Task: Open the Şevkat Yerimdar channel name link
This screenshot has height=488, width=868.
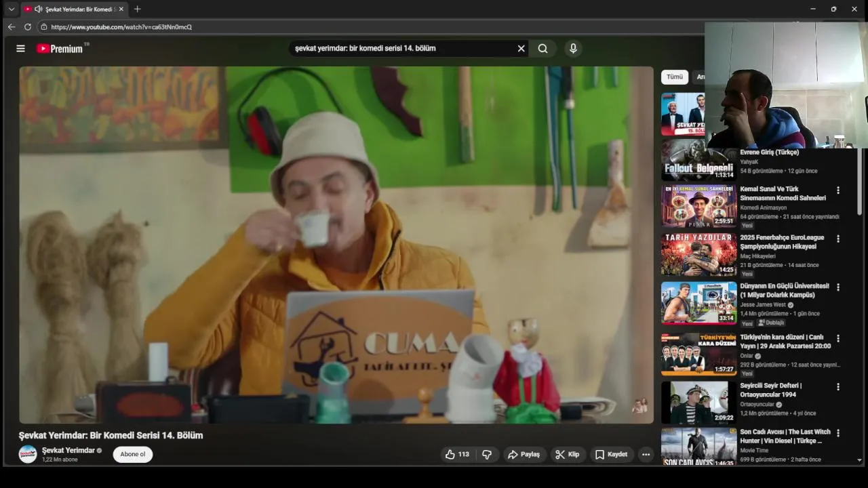Action: (68, 451)
